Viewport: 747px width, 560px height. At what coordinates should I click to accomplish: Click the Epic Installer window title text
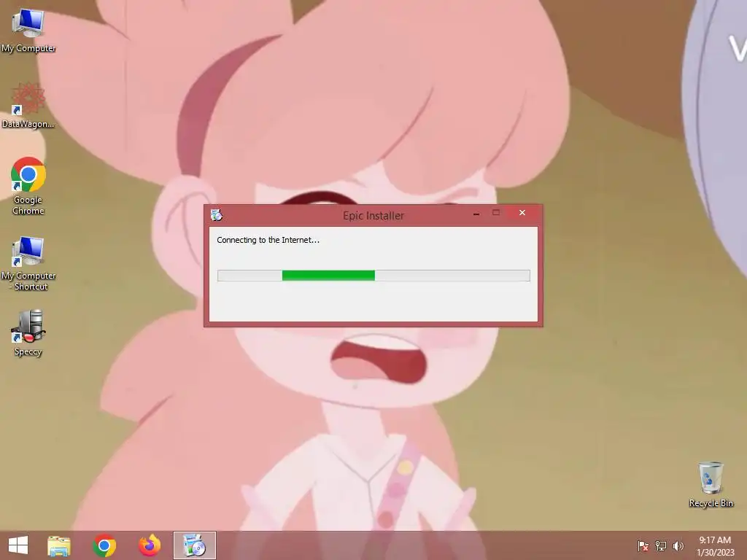coord(373,216)
